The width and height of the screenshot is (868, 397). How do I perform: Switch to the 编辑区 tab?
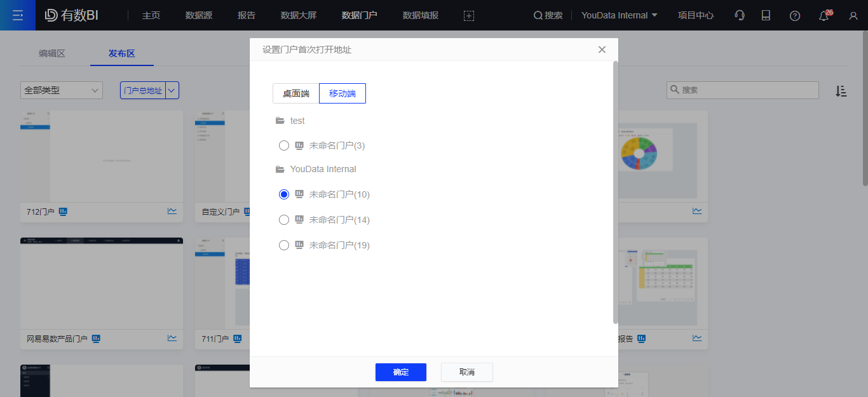52,54
